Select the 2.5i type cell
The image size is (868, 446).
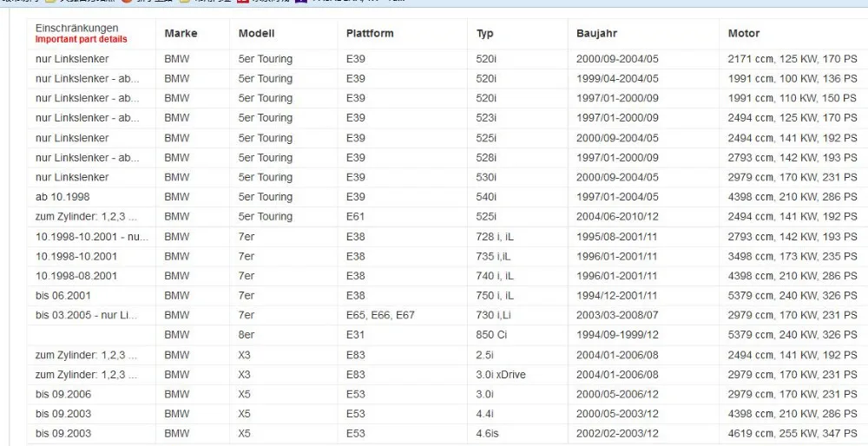(484, 355)
